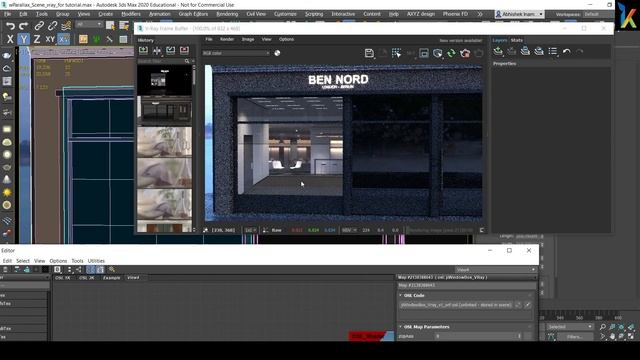Image resolution: width=640 pixels, height=360 pixels.
Task: Click the green plant icon in toolbar
Action: (96, 39)
